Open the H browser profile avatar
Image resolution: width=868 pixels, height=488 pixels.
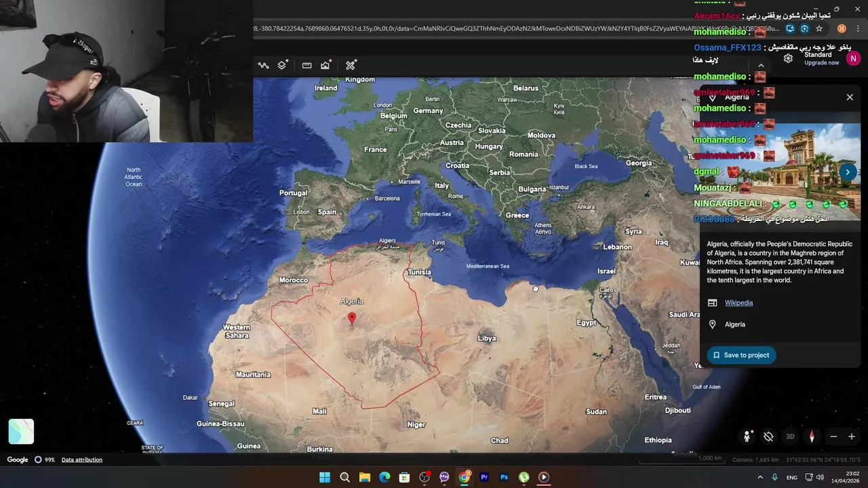pyautogui.click(x=842, y=28)
